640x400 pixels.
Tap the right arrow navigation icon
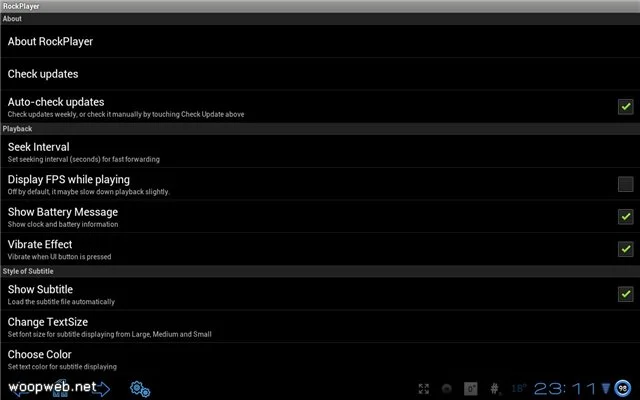click(x=102, y=389)
